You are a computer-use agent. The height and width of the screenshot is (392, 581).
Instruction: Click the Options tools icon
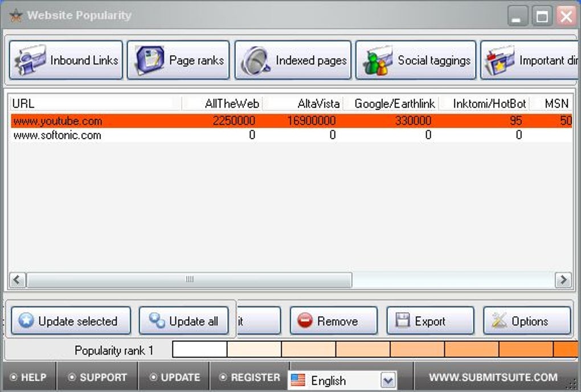click(x=499, y=320)
